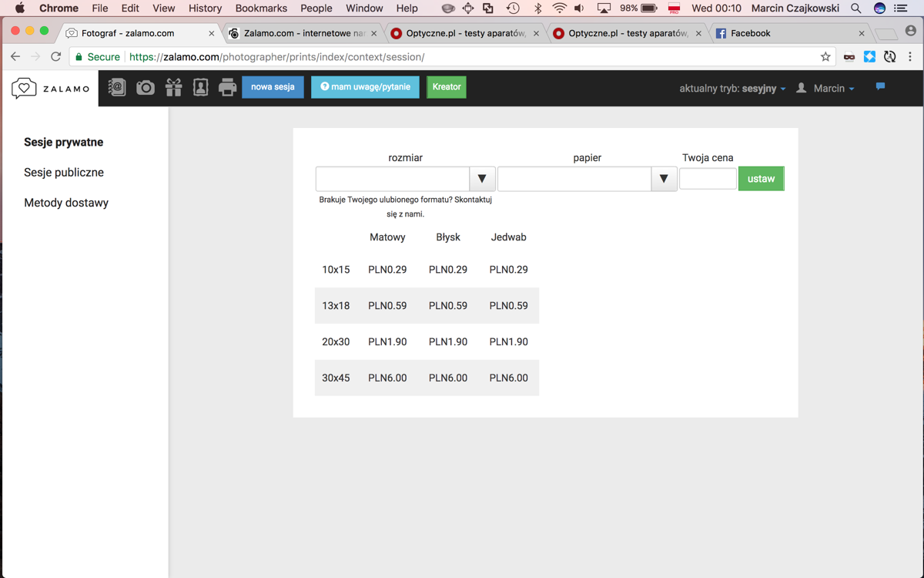
Task: Click the green ustaw button
Action: tap(761, 179)
